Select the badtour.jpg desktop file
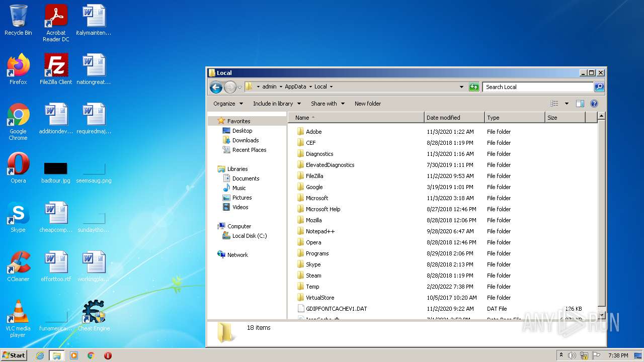644x362 pixels. (56, 172)
